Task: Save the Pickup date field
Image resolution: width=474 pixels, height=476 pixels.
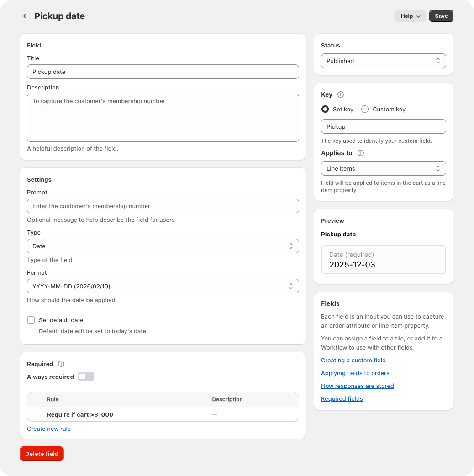Action: point(441,16)
